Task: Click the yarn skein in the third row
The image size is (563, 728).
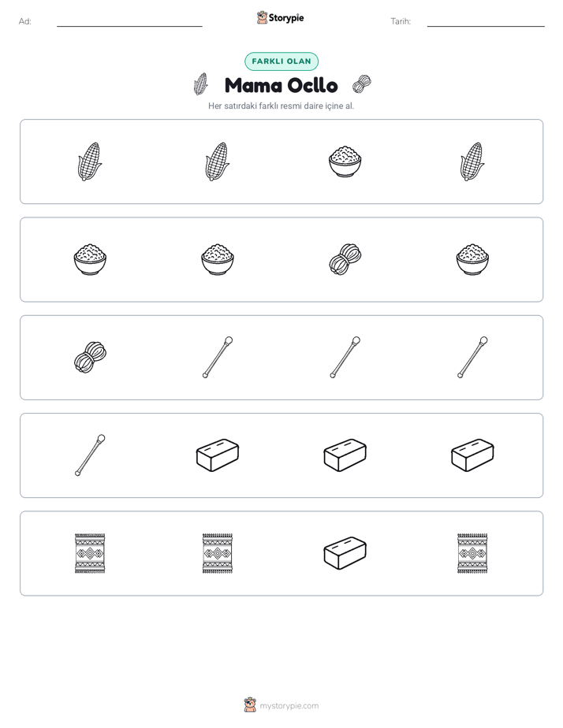Action: (x=90, y=358)
